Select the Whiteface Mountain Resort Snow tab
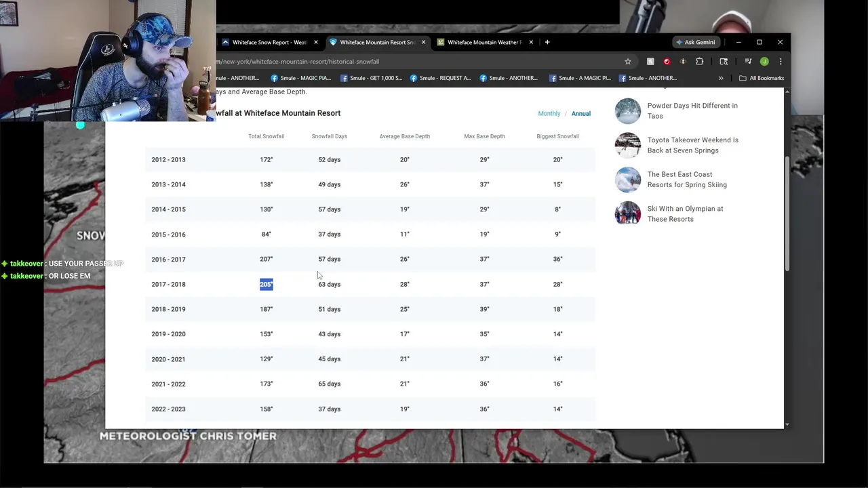This screenshot has height=488, width=868. pos(377,42)
